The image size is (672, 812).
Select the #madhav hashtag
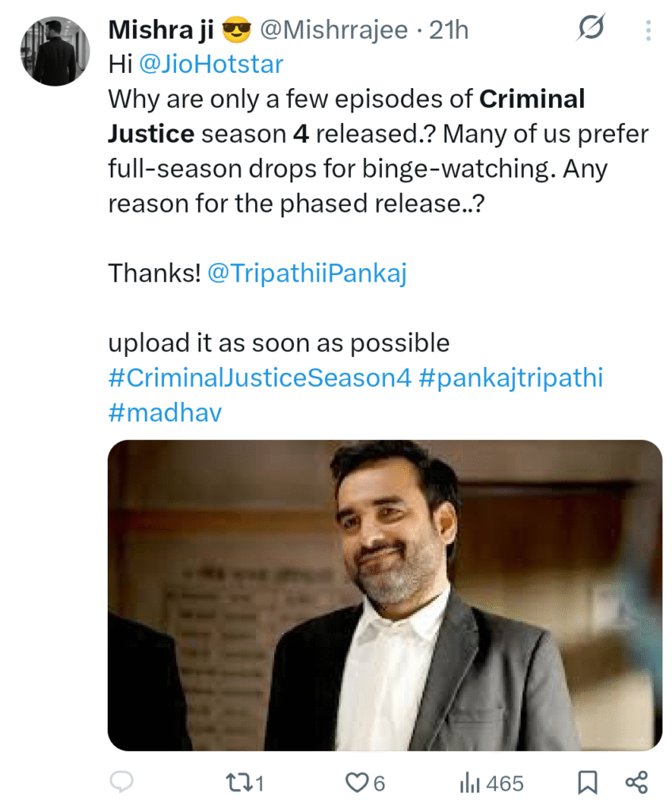pyautogui.click(x=165, y=413)
